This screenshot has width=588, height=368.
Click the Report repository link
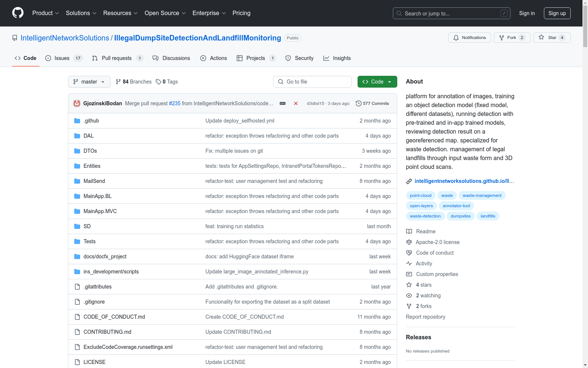click(x=426, y=317)
